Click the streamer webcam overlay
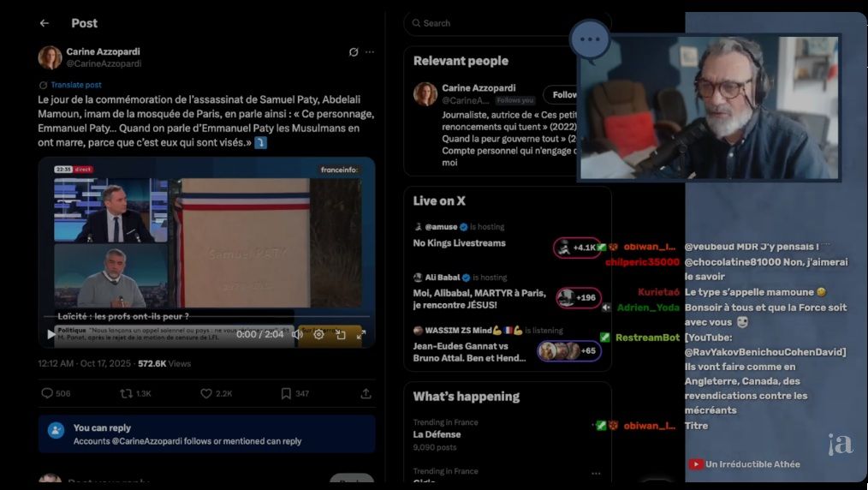The height and width of the screenshot is (490, 868). (x=709, y=107)
